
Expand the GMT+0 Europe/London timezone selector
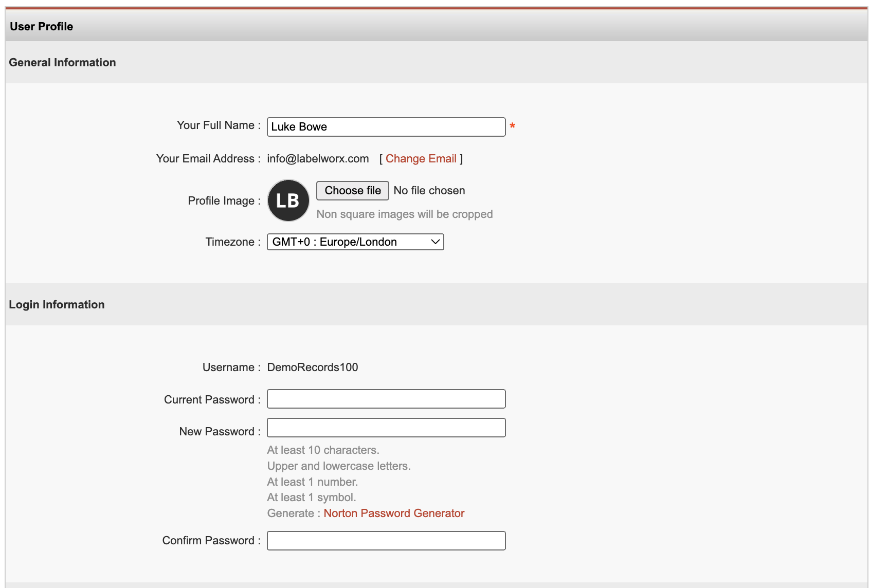(x=355, y=242)
